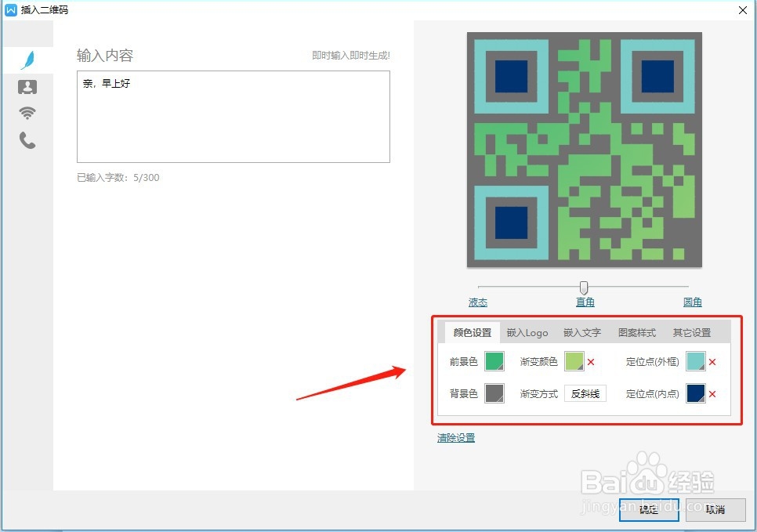Open the contact card QR type icon
Viewport: 757px width, 532px height.
pos(27,87)
